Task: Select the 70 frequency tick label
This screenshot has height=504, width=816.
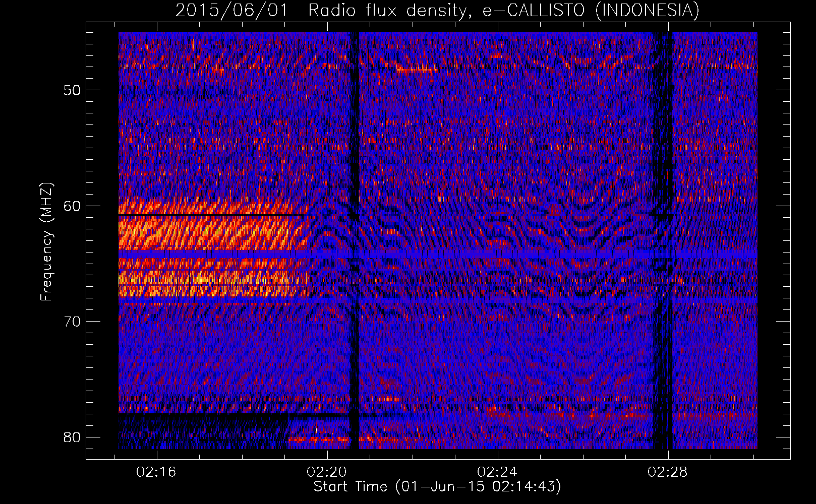Action: [x=73, y=322]
